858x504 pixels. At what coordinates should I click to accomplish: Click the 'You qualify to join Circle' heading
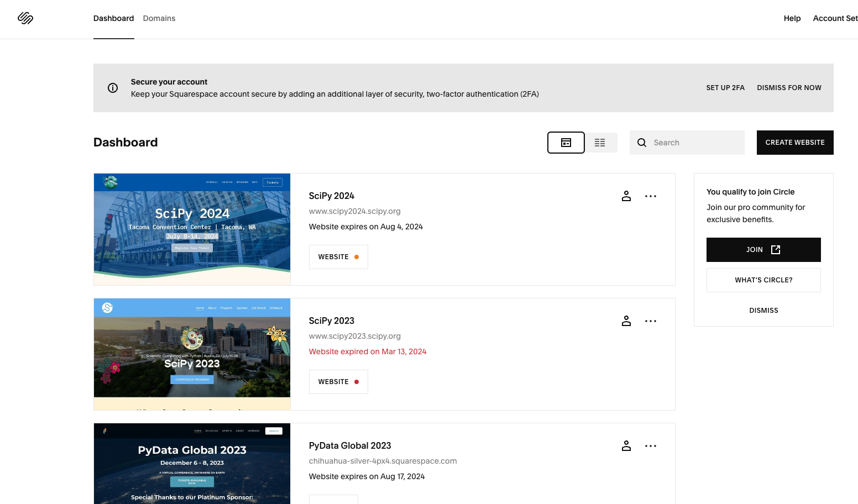coord(751,192)
